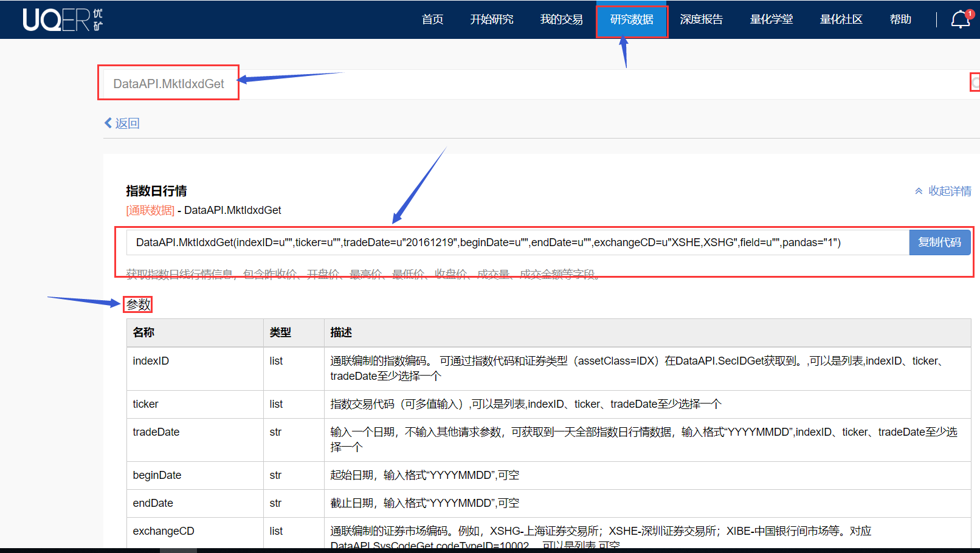Click the UQER logo
This screenshot has height=553, width=980.
63,19
